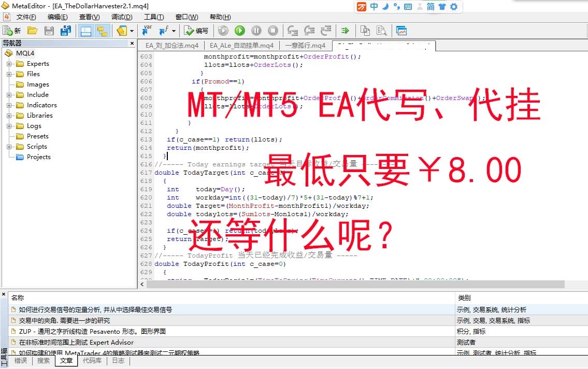
Task: Open article 如何进行交易信号的定量分析
Action: click(95, 310)
